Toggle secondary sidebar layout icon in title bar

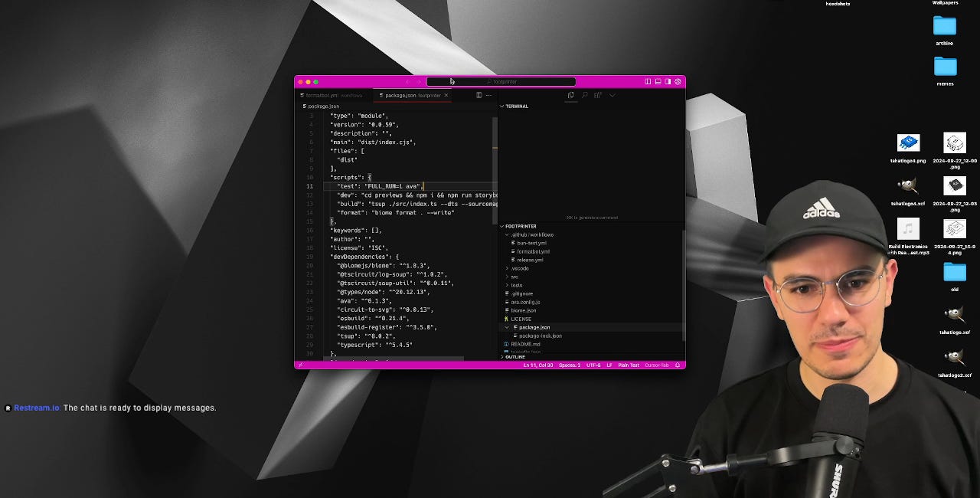click(668, 81)
